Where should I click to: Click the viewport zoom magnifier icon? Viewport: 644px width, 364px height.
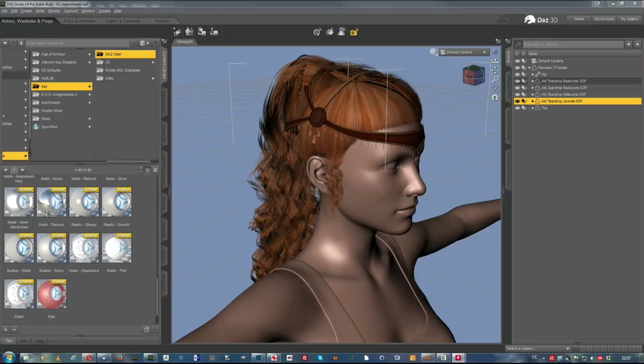pyautogui.click(x=495, y=79)
